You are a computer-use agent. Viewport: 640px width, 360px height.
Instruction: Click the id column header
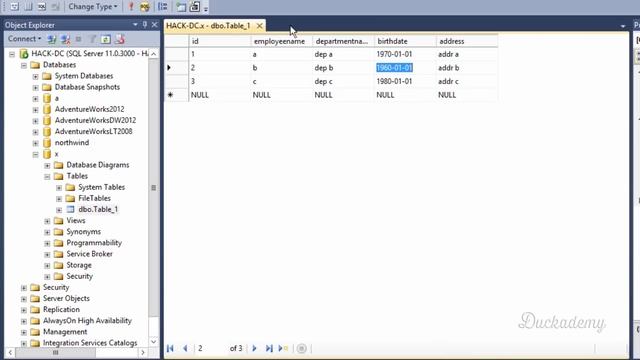click(220, 41)
